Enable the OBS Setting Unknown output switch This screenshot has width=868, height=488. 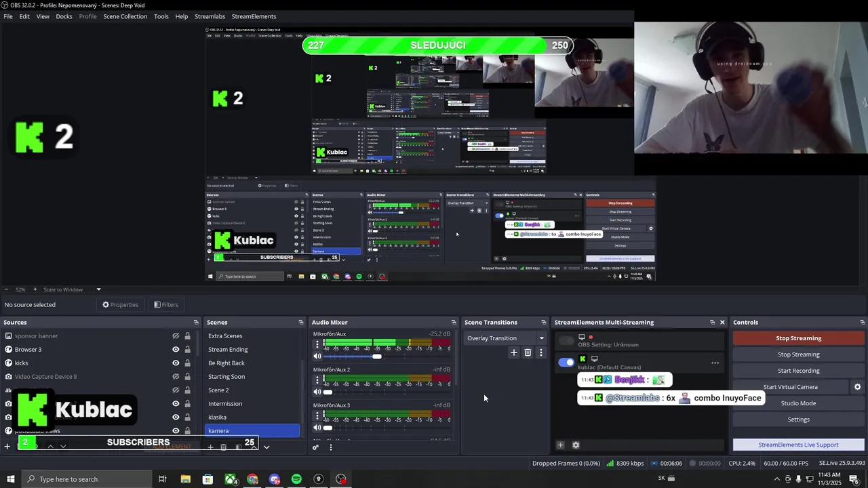566,341
